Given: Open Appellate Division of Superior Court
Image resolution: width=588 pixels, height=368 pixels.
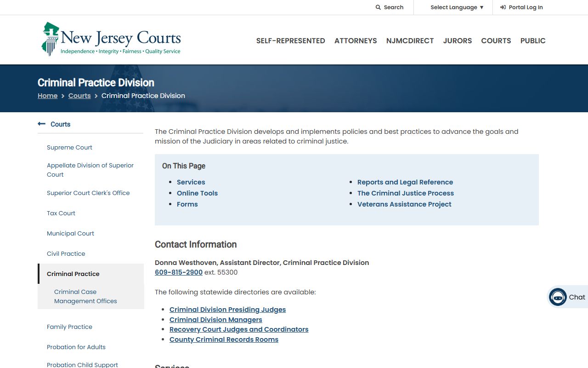Looking at the screenshot, I should pos(90,170).
